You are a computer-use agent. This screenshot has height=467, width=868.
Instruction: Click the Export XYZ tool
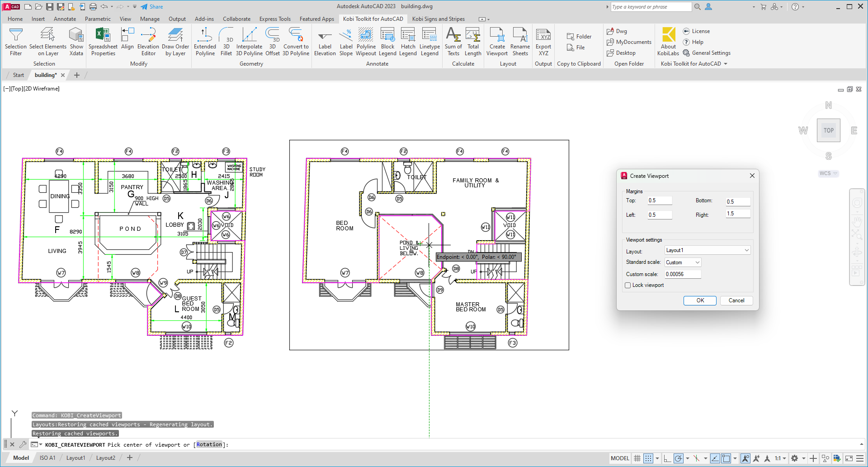pyautogui.click(x=543, y=42)
